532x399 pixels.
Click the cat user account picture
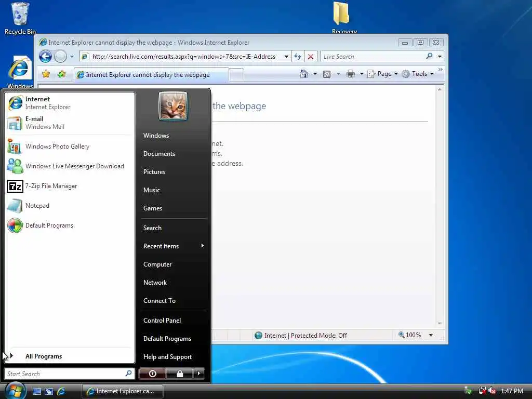click(x=172, y=106)
